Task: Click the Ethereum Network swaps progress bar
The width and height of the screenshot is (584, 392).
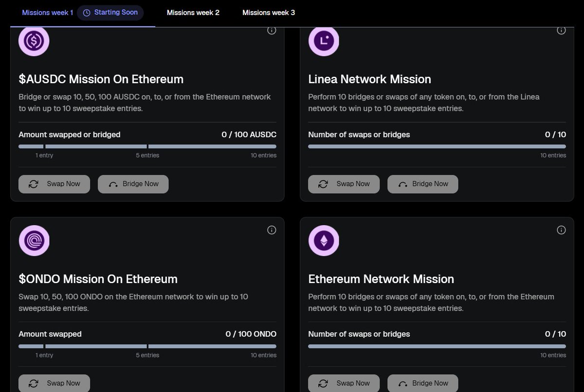Action: 437,346
